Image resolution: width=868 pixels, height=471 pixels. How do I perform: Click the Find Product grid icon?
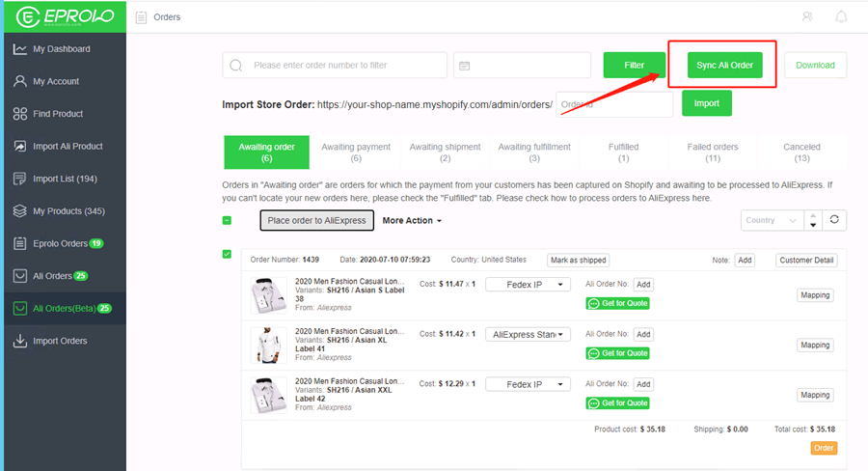[x=20, y=114]
